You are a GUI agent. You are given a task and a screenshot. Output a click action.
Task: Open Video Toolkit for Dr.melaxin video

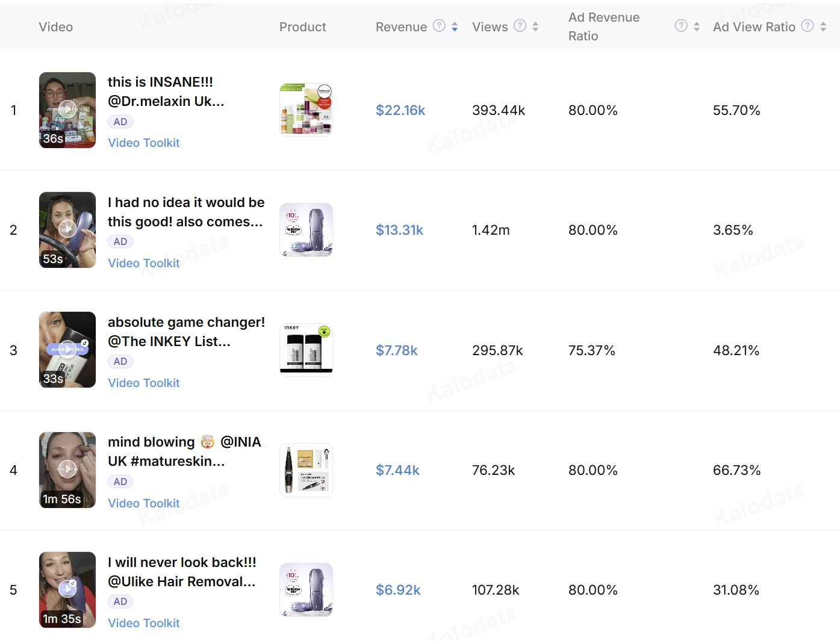point(144,143)
